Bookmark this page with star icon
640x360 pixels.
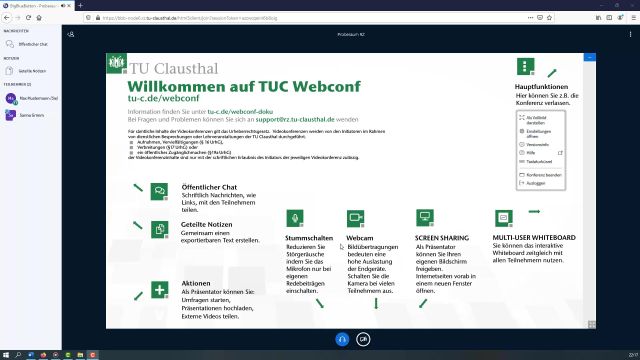coord(549,18)
